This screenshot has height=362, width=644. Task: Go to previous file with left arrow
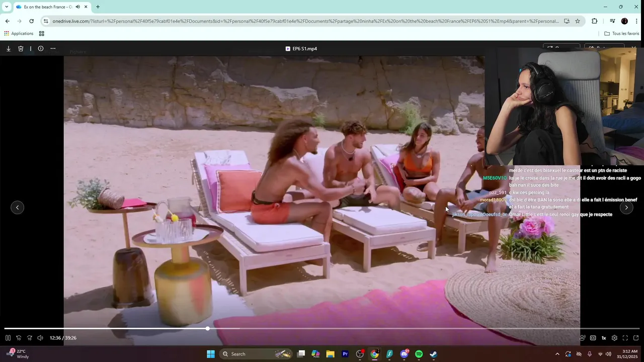click(18, 207)
